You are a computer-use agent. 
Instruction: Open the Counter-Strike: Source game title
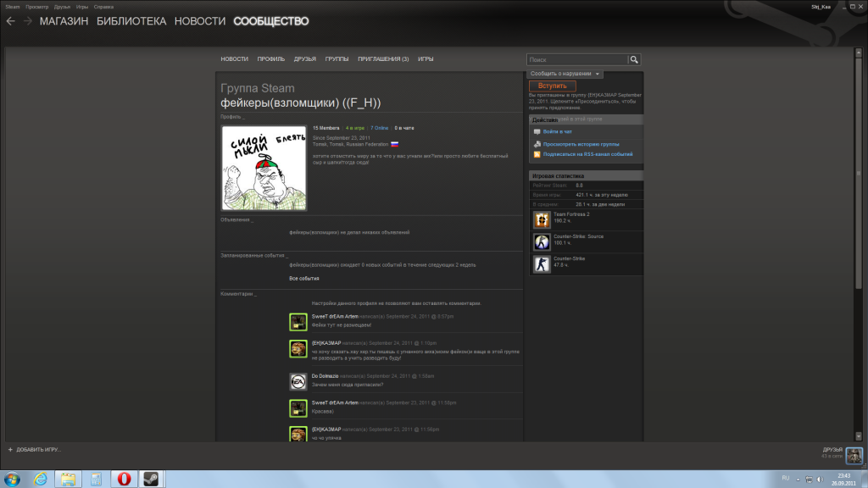tap(578, 237)
